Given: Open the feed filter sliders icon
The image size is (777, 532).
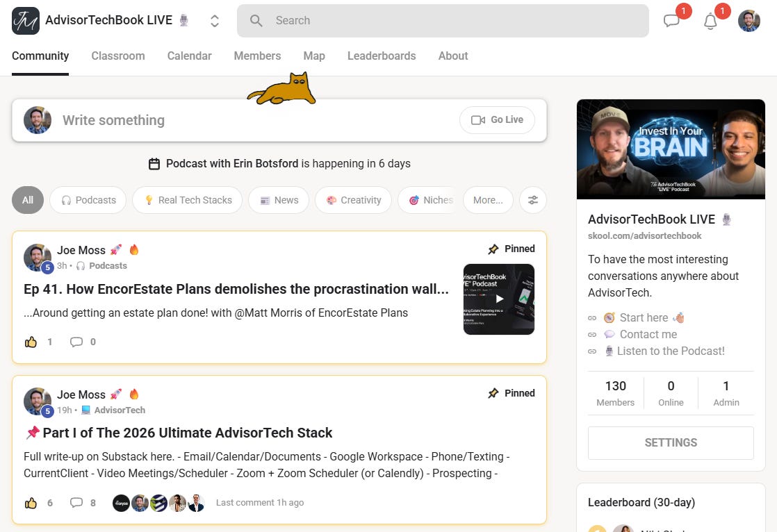Looking at the screenshot, I should pos(532,200).
